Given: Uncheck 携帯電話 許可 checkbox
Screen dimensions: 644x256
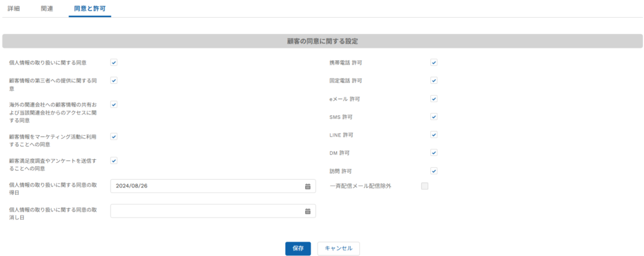Looking at the screenshot, I should [x=434, y=62].
